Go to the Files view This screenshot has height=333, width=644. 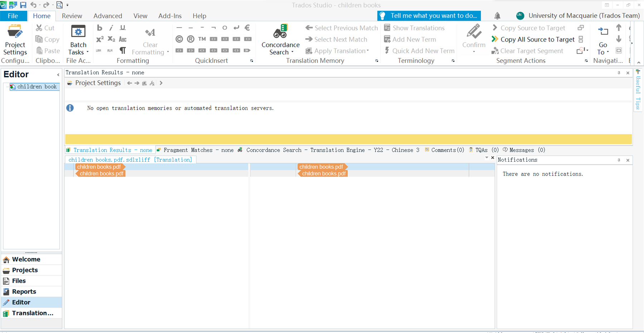[x=31, y=281]
